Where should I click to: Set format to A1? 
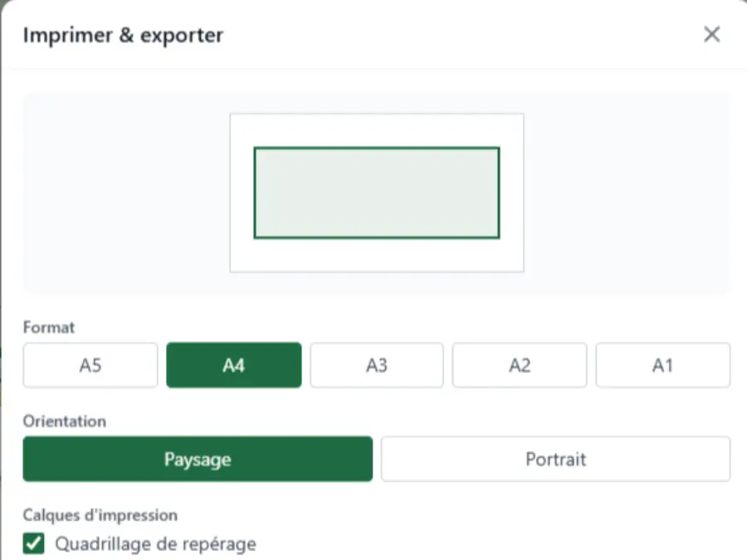click(x=662, y=365)
